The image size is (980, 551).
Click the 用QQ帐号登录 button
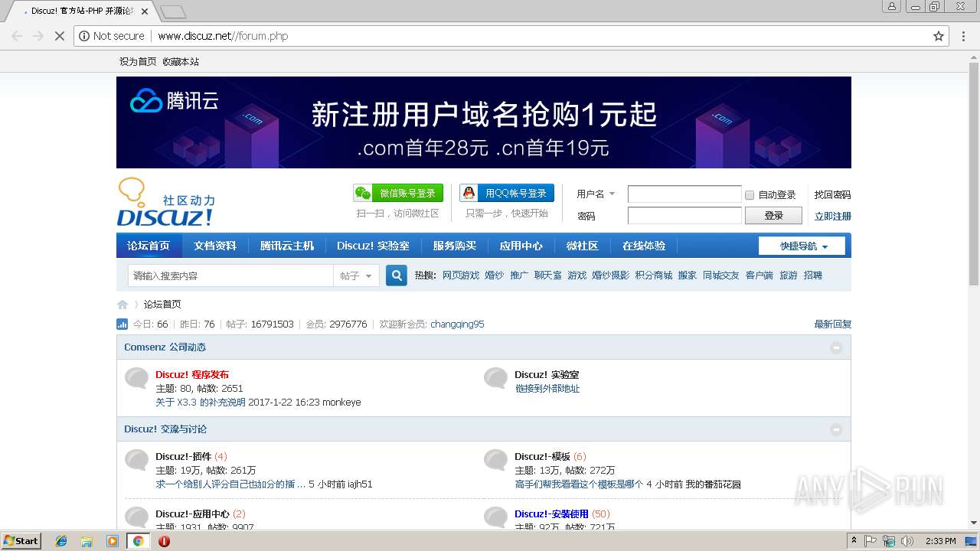point(507,193)
